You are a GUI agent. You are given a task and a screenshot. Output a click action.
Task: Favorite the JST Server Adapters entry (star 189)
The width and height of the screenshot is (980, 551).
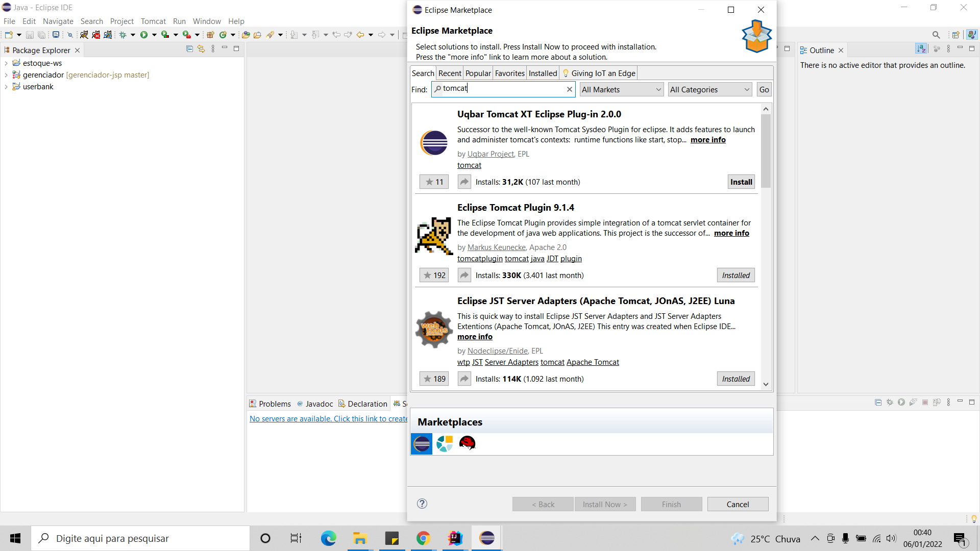click(434, 379)
